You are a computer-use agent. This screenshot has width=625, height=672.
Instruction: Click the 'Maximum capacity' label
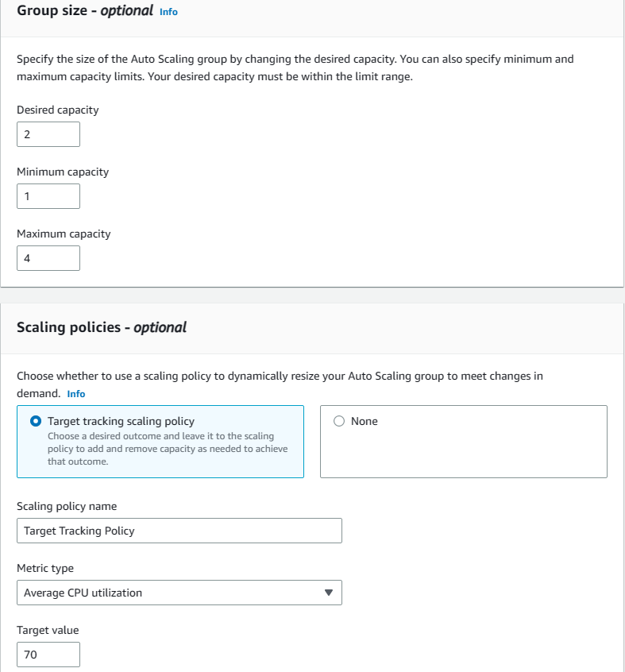click(64, 234)
